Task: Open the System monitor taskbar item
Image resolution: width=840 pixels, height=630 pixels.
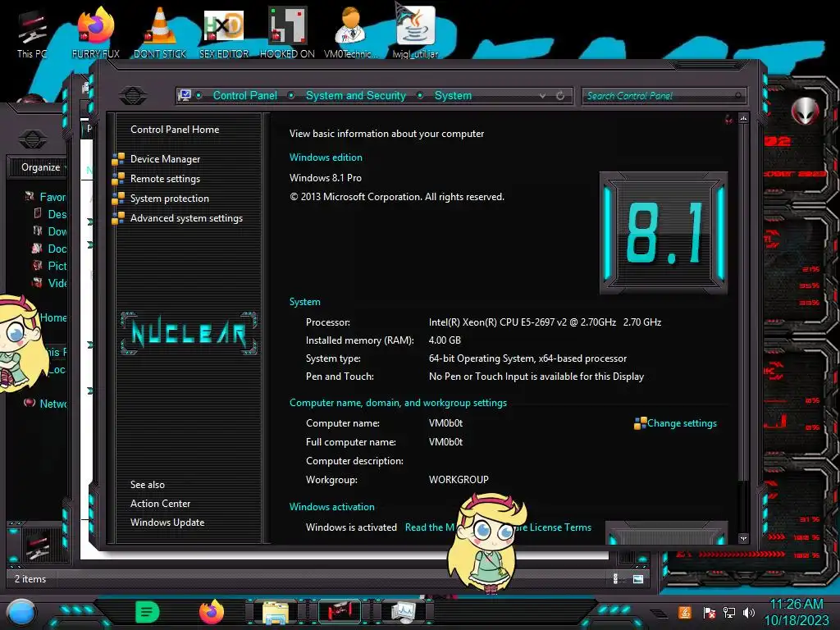Action: click(x=404, y=612)
